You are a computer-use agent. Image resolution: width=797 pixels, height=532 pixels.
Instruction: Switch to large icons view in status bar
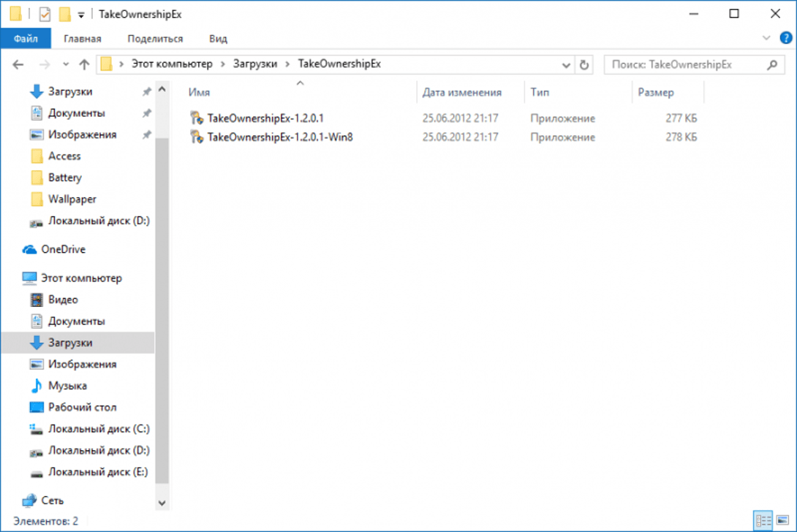[783, 521]
